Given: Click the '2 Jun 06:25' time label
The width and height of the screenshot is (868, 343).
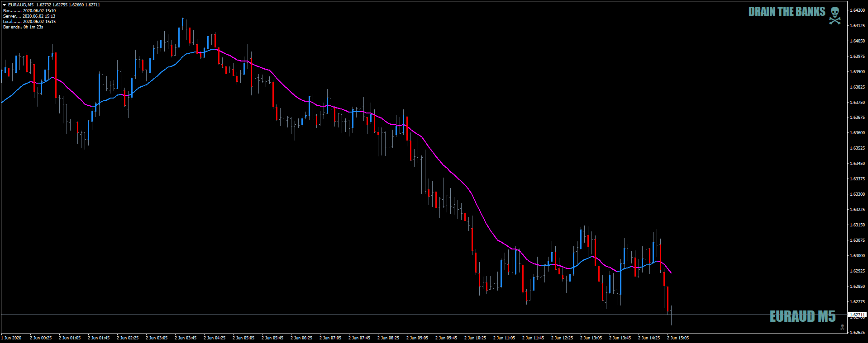Looking at the screenshot, I should tap(301, 338).
